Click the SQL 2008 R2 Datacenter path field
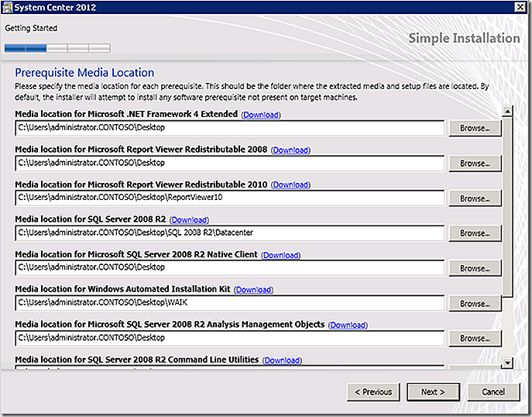The height and width of the screenshot is (417, 532). pos(230,233)
